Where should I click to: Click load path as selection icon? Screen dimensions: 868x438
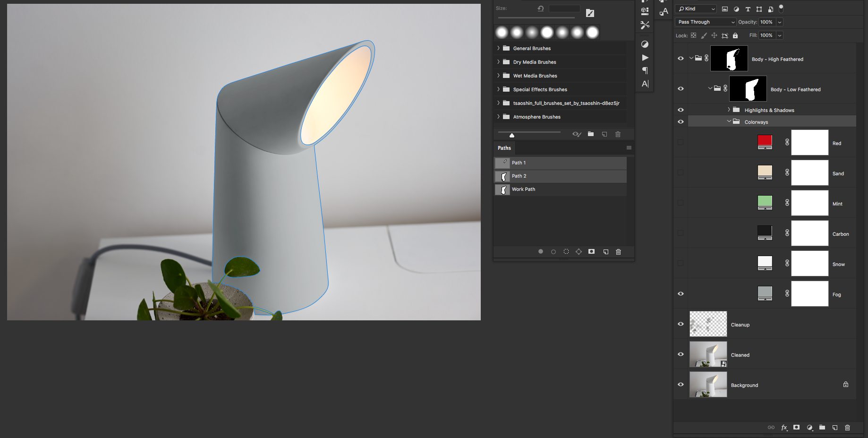click(566, 252)
